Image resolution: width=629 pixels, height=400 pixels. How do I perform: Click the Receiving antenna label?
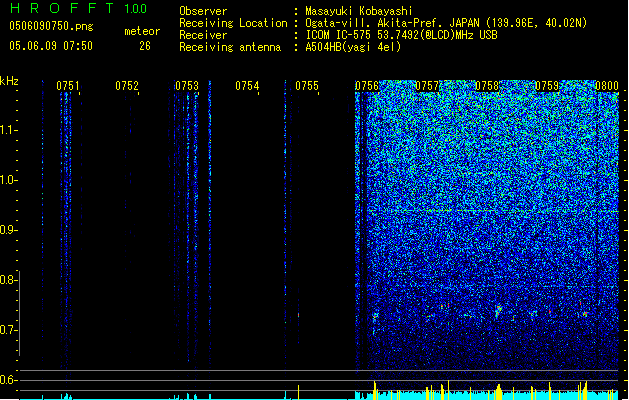click(x=230, y=47)
